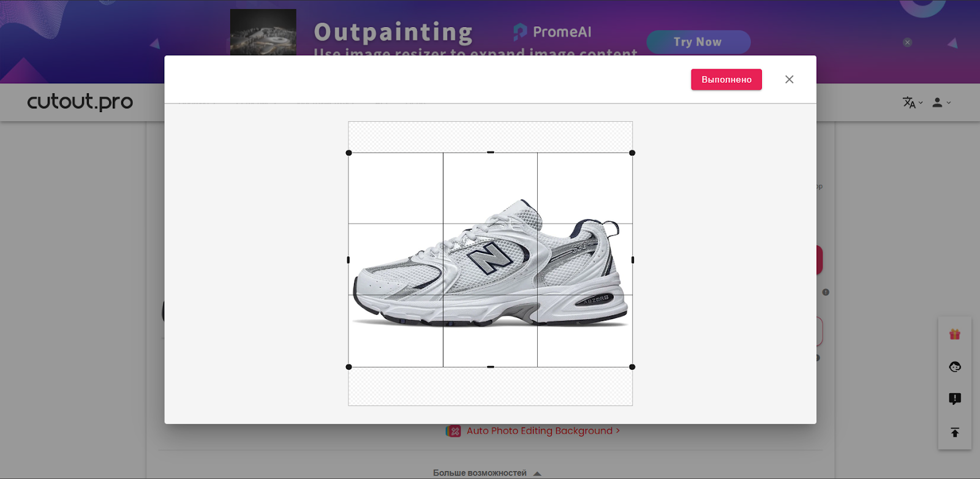Open the language translate menu
980x479 pixels.
pos(912,103)
